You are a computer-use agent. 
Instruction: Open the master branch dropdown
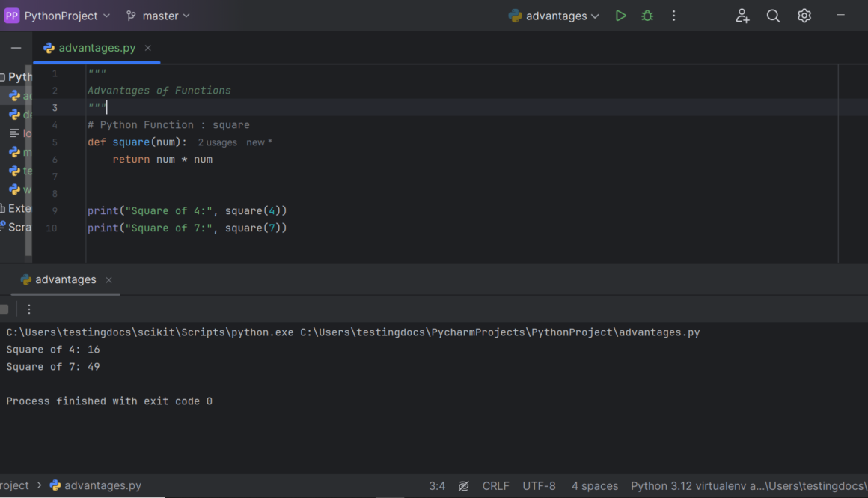click(158, 16)
